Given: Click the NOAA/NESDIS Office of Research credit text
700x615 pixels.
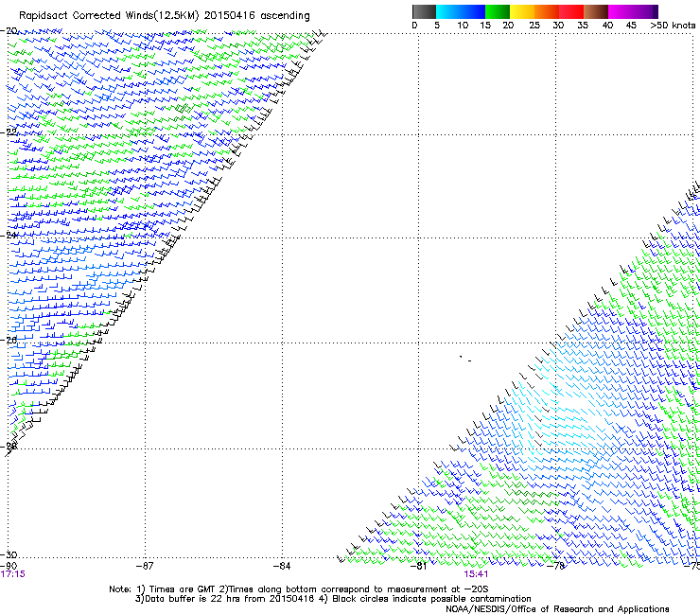Looking at the screenshot, I should tap(557, 609).
